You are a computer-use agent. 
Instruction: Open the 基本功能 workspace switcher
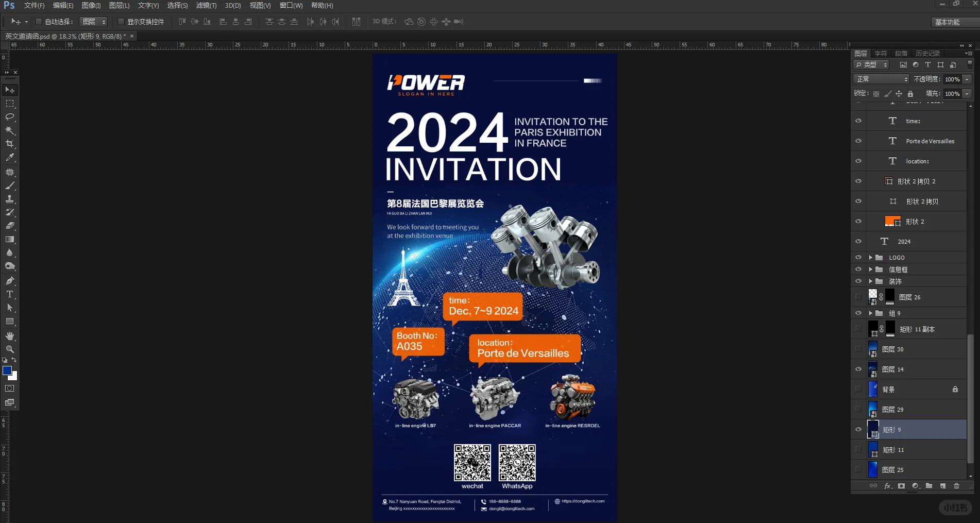(x=955, y=22)
